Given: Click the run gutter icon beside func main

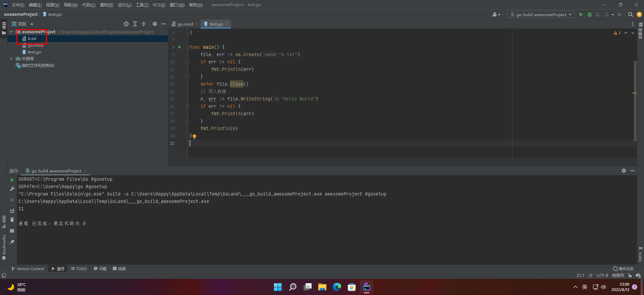Looking at the screenshot, I should point(180,47).
